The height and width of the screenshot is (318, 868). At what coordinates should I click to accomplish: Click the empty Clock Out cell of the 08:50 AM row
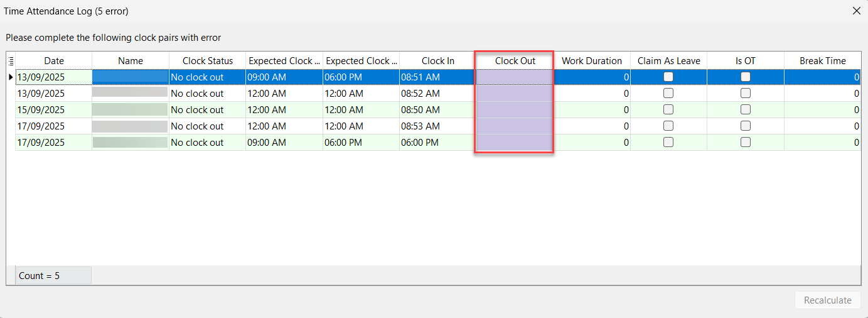tap(514, 109)
